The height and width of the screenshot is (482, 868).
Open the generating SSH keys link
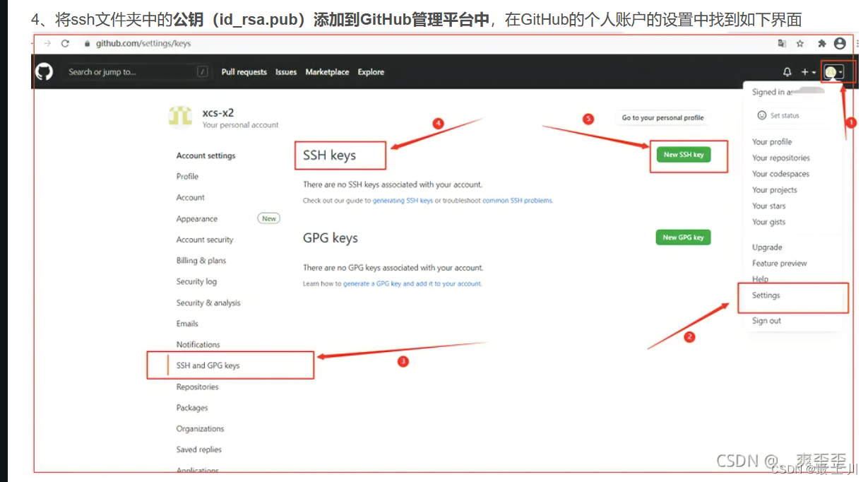click(403, 201)
